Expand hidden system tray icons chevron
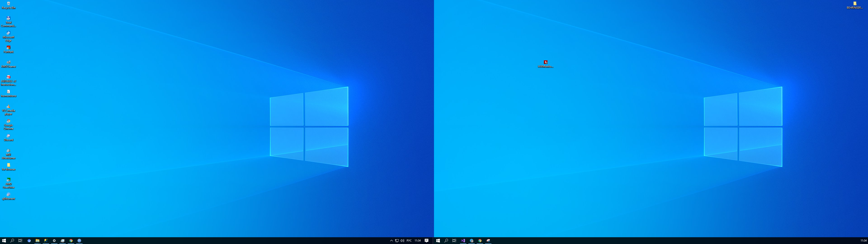868x244 pixels. [x=391, y=241]
